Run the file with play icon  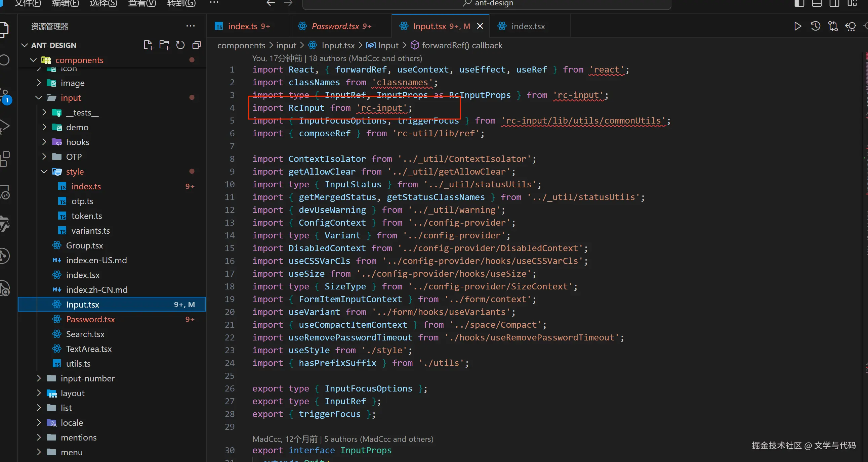click(797, 26)
